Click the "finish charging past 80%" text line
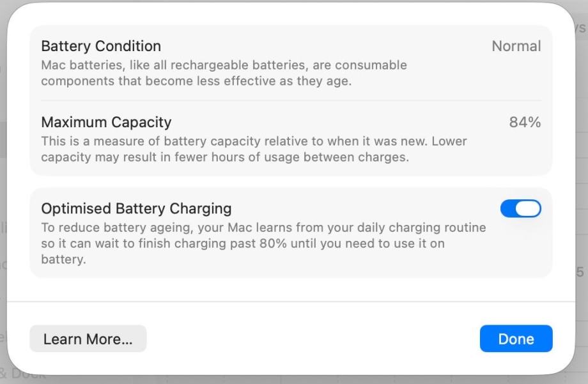Image resolution: width=588 pixels, height=384 pixels. click(x=243, y=243)
